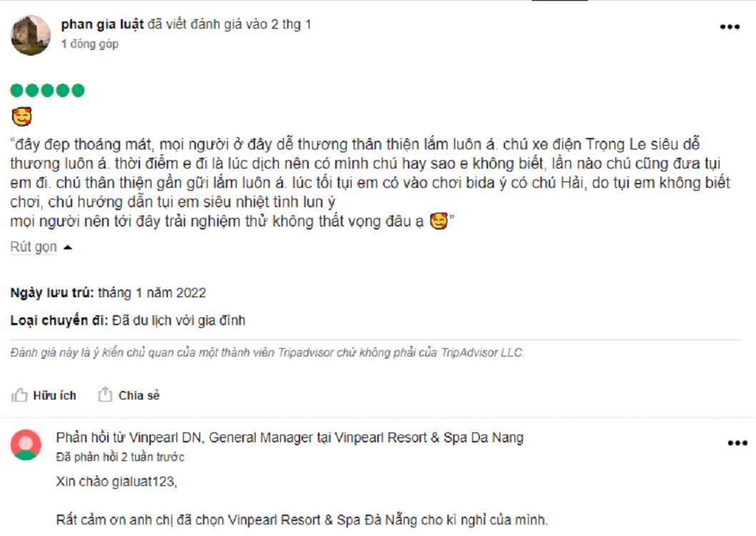Click the five green rating bubbles
Screen dimensions: 756x536
tap(47, 90)
